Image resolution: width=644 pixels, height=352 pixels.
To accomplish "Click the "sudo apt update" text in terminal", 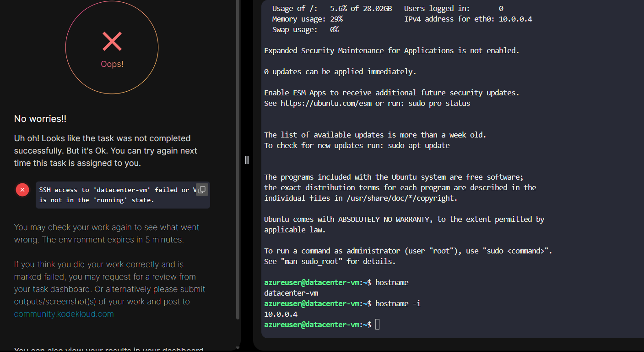I will coord(419,146).
